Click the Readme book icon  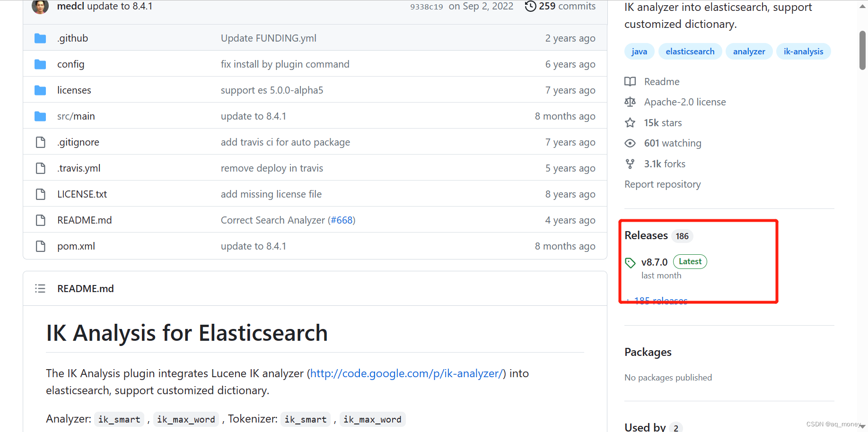tap(630, 82)
